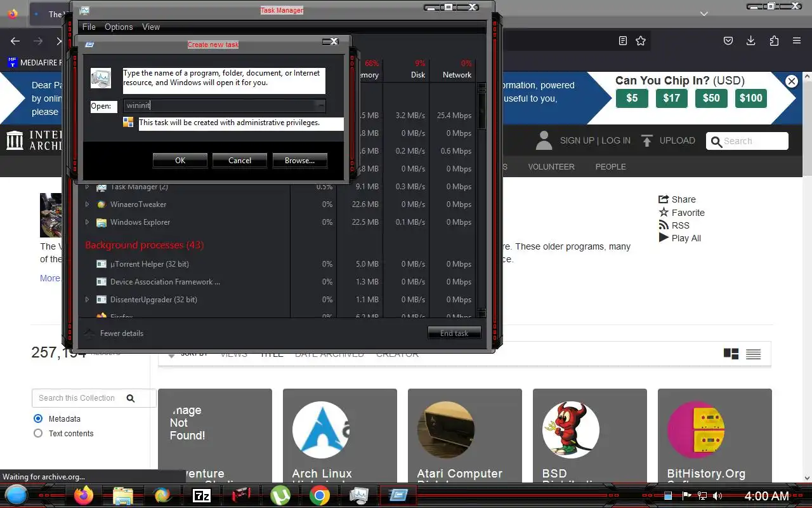This screenshot has height=508, width=812.
Task: Open the Open field dropdown arrow
Action: (320, 105)
